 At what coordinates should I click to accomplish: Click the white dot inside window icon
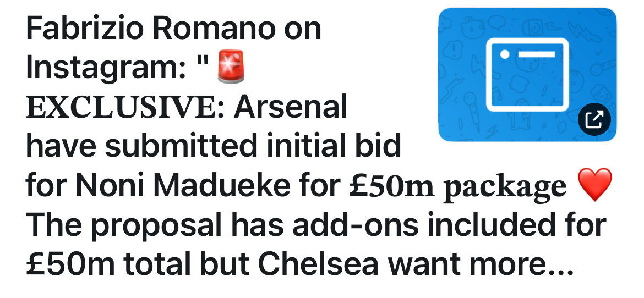[505, 54]
